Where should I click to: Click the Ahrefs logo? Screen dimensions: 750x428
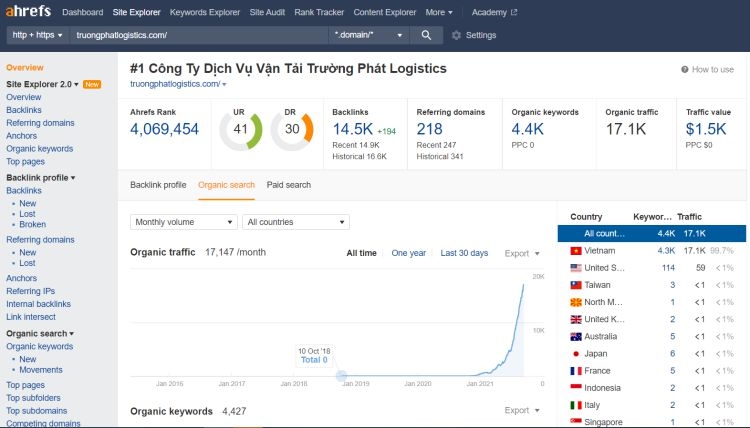tap(28, 11)
